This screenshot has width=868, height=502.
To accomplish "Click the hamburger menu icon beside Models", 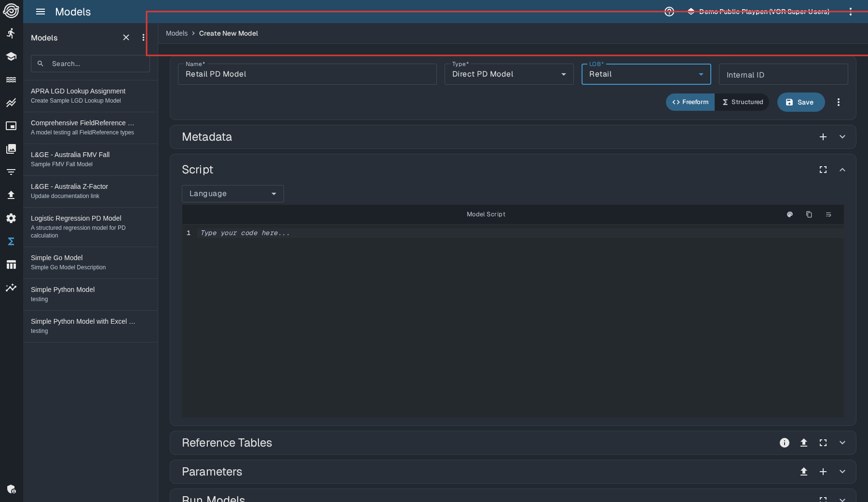I will click(x=41, y=12).
